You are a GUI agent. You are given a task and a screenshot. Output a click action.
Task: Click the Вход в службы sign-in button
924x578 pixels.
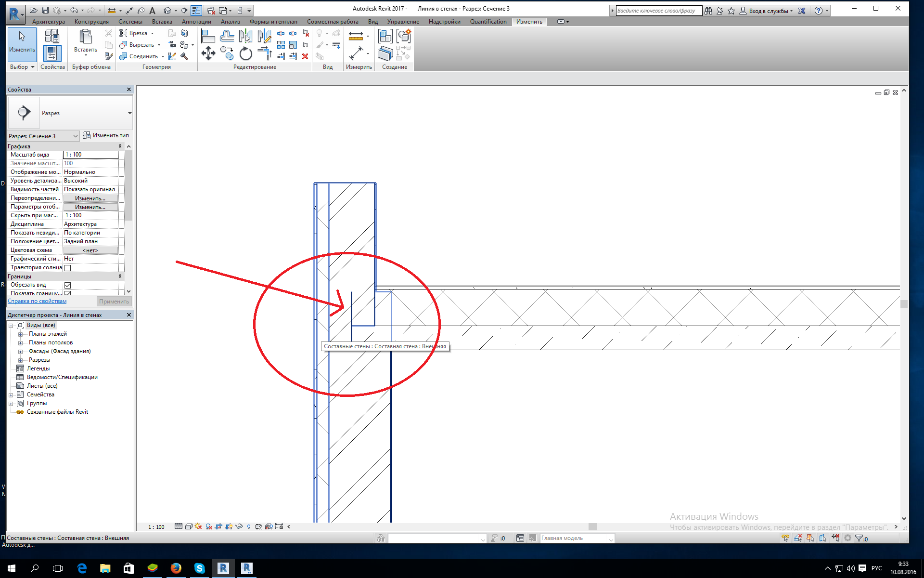point(767,11)
